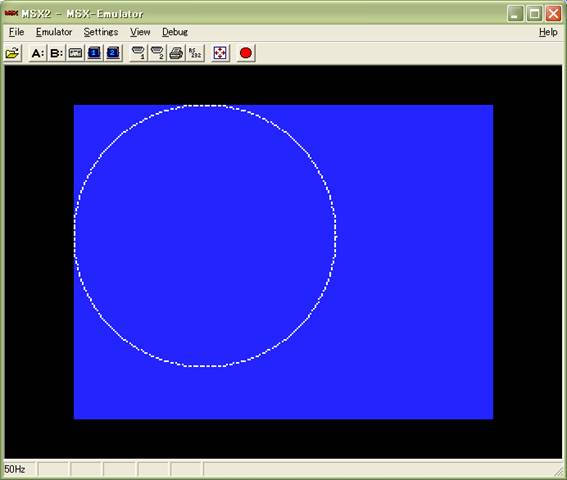Toggle fullscreen with the arrows icon
567x480 pixels.
(220, 53)
